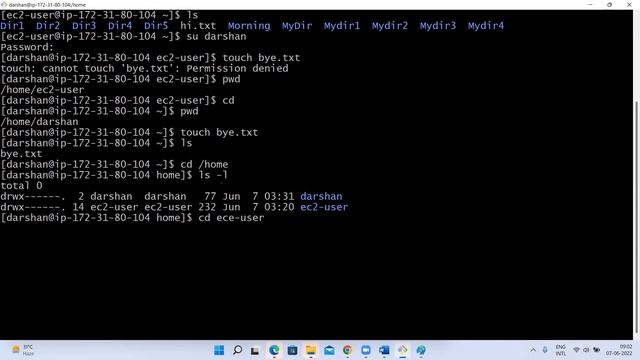Open File Explorer folder icon
Screen dimensions: 640x360
point(311,350)
